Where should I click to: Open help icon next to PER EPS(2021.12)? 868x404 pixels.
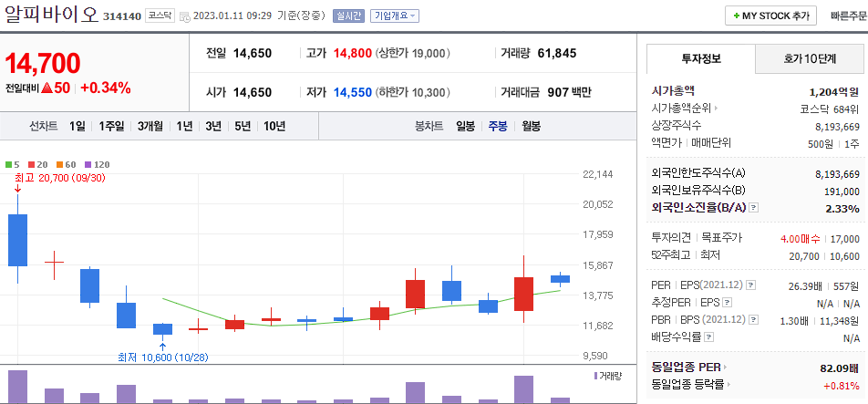pyautogui.click(x=751, y=285)
